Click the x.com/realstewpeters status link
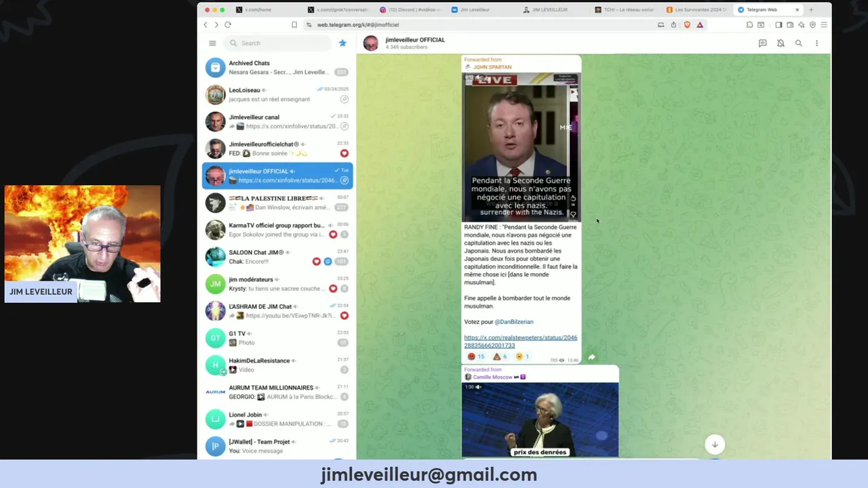The image size is (868, 488). pyautogui.click(x=520, y=342)
